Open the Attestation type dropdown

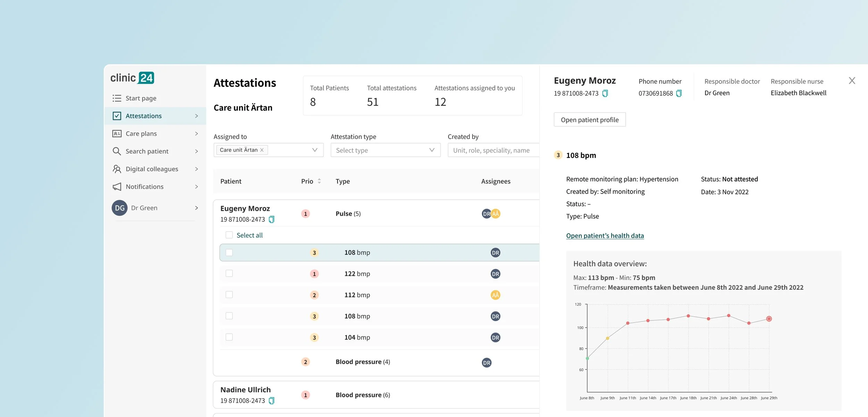(385, 150)
